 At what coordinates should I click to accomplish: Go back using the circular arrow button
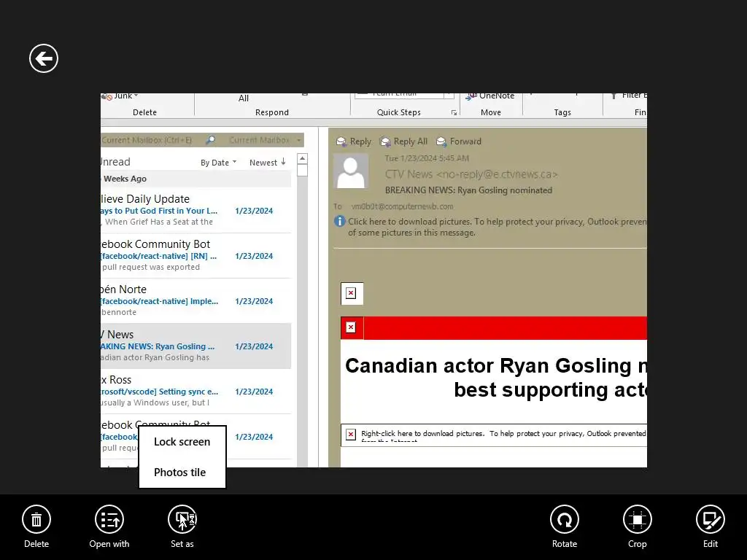(x=43, y=58)
